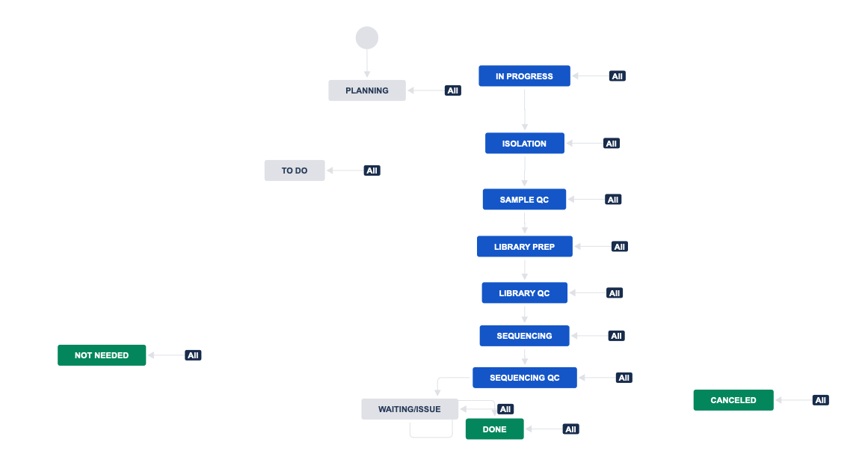Select the All badge next to NOT NEEDED
The height and width of the screenshot is (460, 868).
click(x=193, y=355)
